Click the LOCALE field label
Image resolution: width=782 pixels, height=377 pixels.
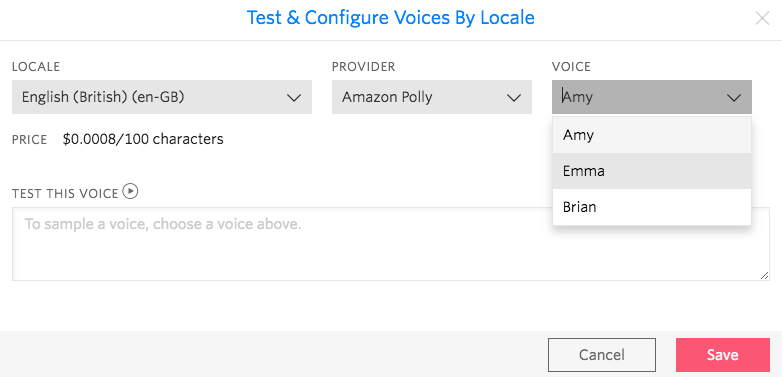(x=36, y=67)
